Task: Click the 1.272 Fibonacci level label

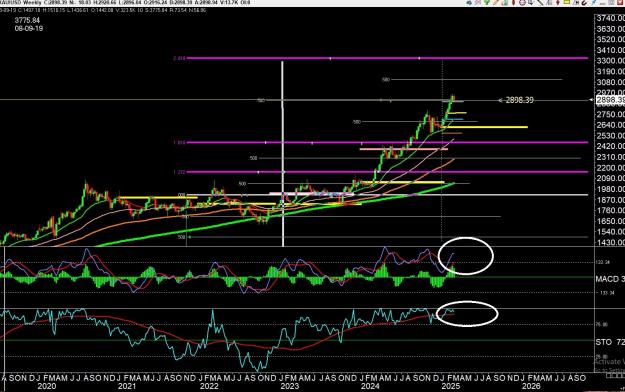Action: click(x=179, y=172)
